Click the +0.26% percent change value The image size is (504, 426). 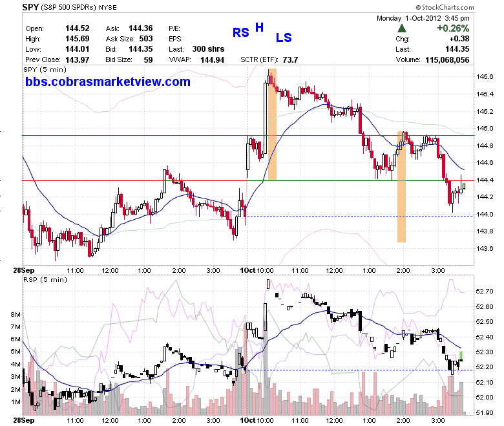[x=453, y=28]
